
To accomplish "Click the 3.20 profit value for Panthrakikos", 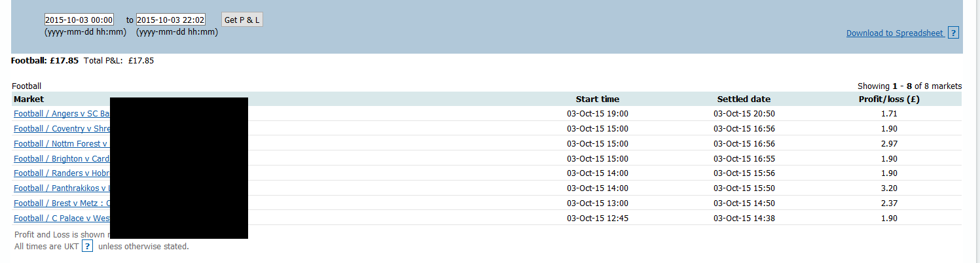I will click(x=889, y=188).
